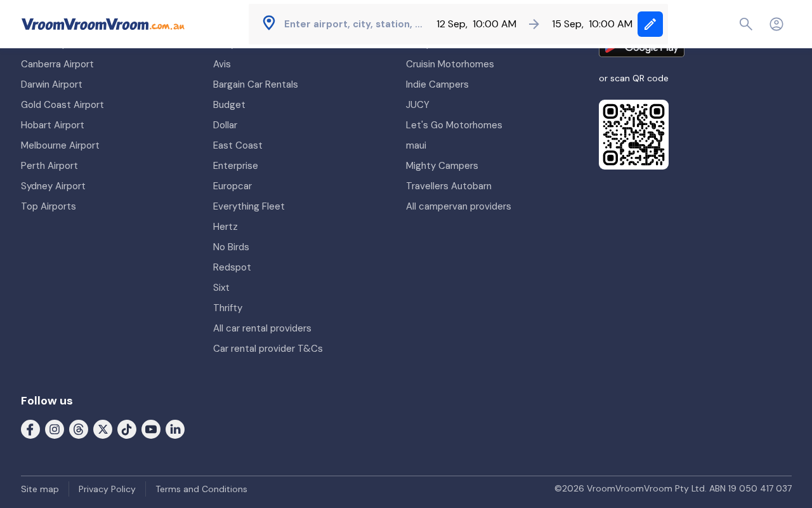
Task: Open the user account profile icon
Action: click(776, 24)
